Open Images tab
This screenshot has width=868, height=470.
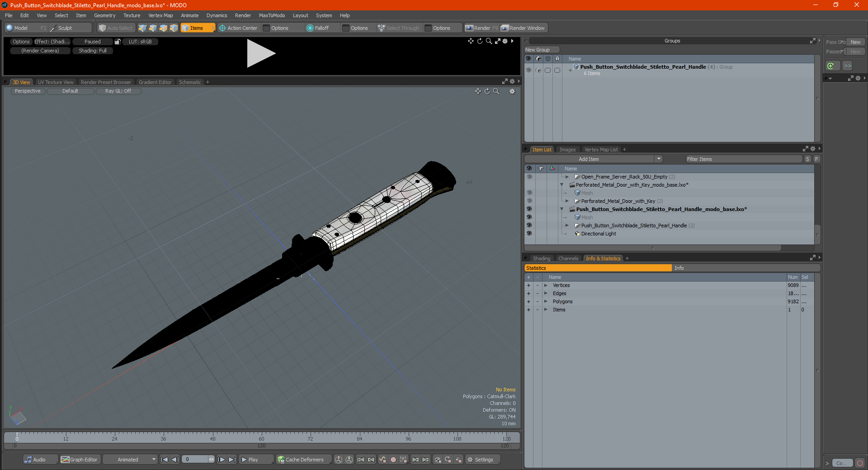pyautogui.click(x=567, y=150)
